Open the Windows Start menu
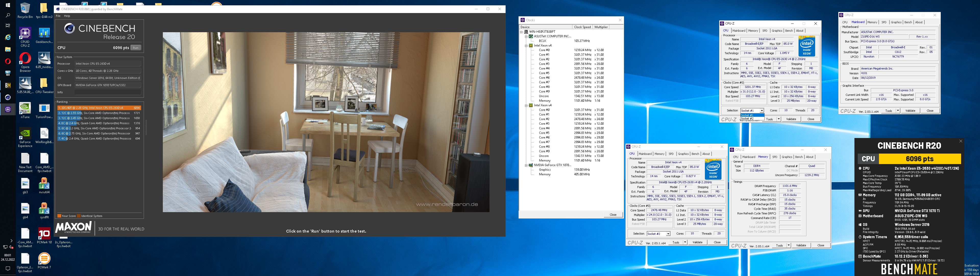Screen dimensions: 980x276 tap(8, 5)
